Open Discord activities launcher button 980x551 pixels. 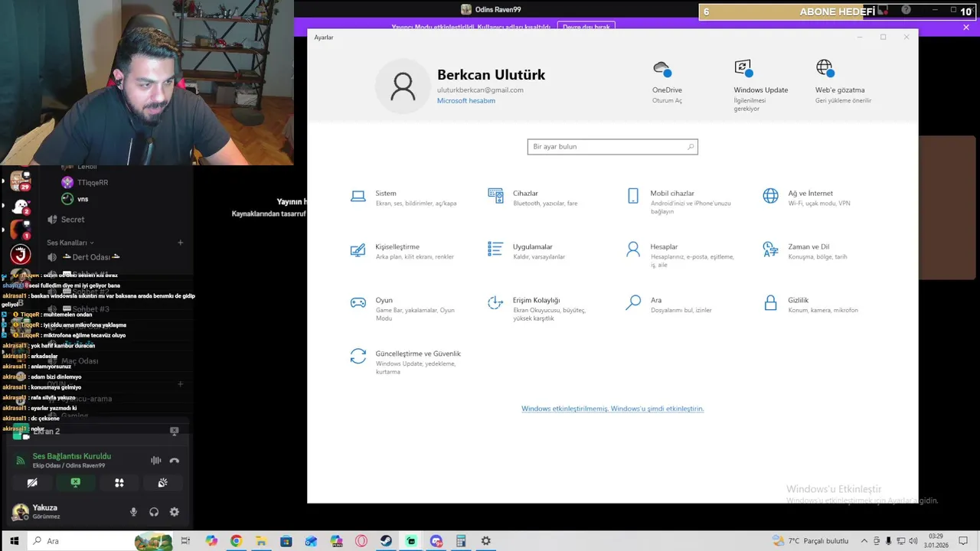point(119,483)
